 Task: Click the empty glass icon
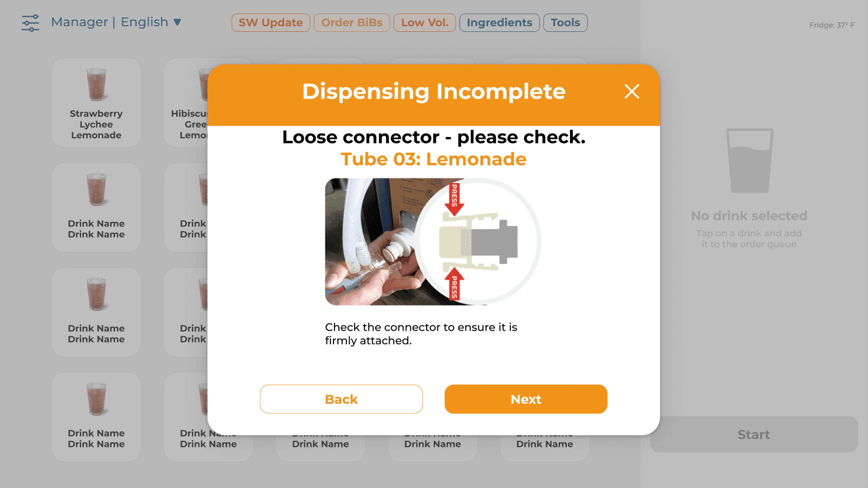[x=749, y=161]
